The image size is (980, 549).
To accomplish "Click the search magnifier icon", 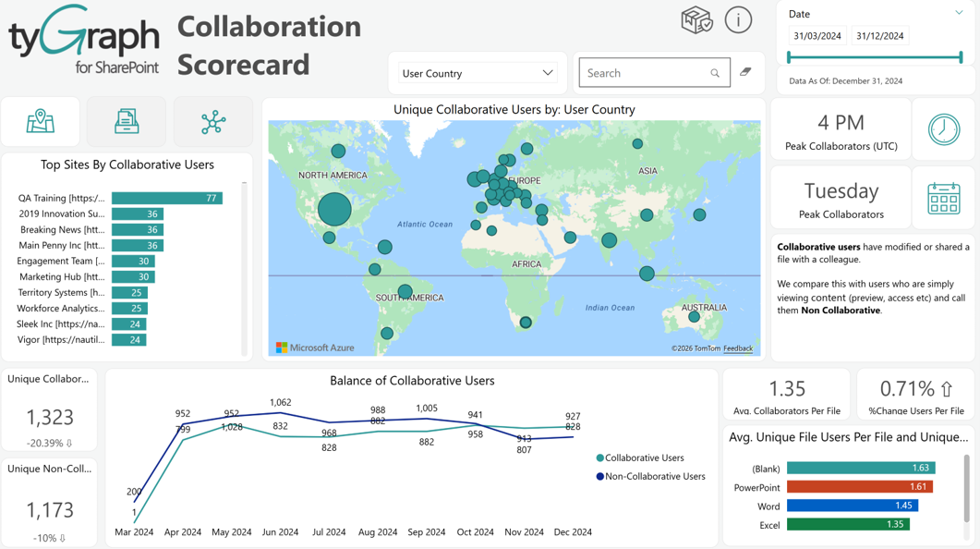I will (x=714, y=73).
